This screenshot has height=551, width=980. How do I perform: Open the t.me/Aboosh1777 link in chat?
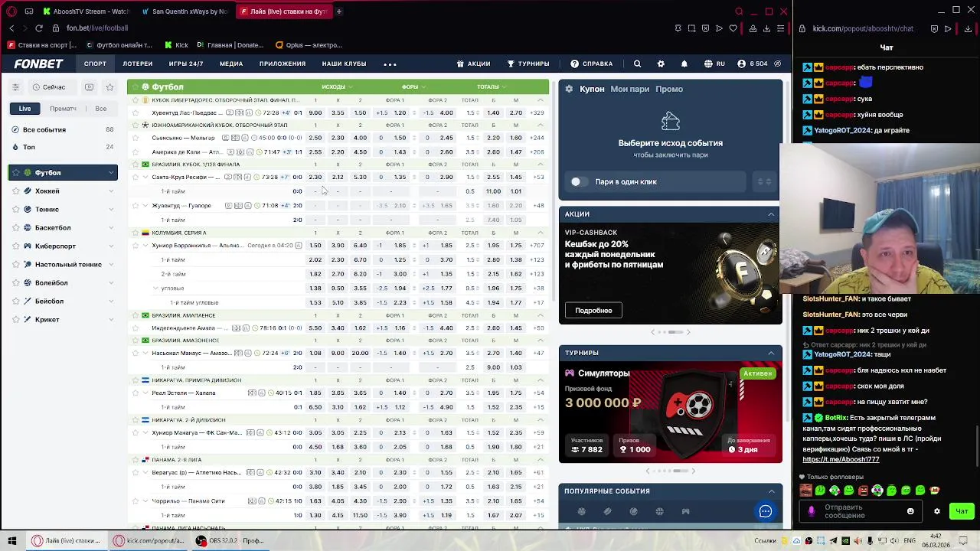pyautogui.click(x=841, y=459)
